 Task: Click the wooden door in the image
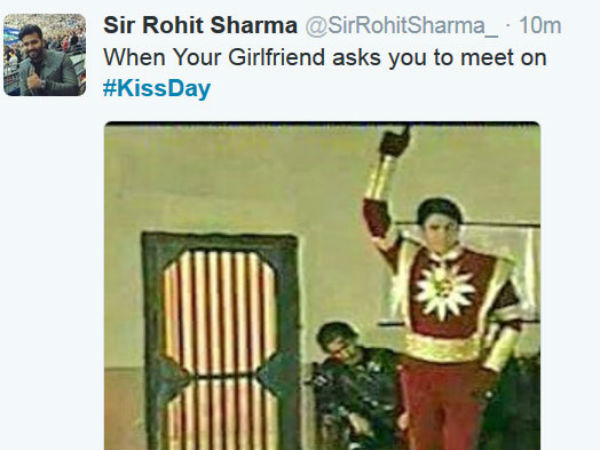coord(220,341)
